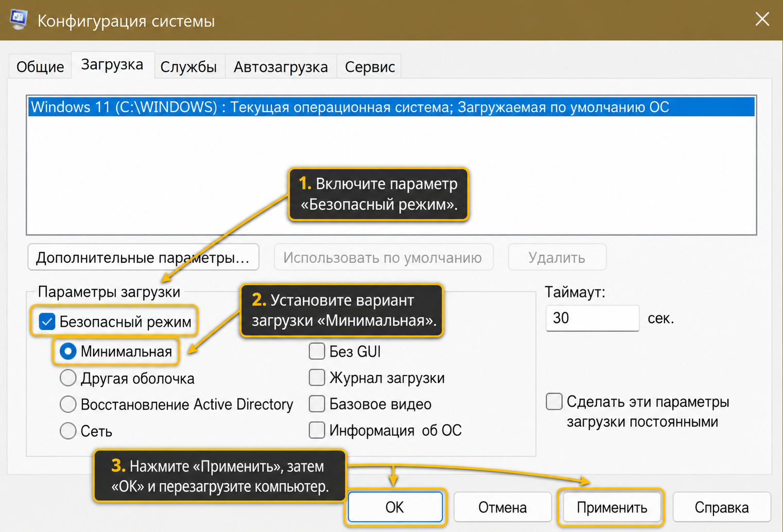783x532 pixels.
Task: Select the Windows 11 (C:\WINDOWS) boot entry
Action: click(x=391, y=107)
